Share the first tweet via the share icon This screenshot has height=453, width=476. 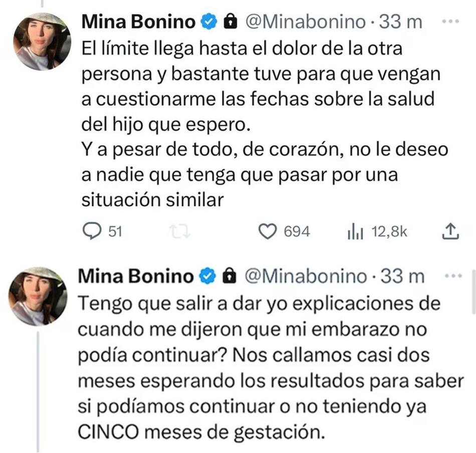(449, 231)
